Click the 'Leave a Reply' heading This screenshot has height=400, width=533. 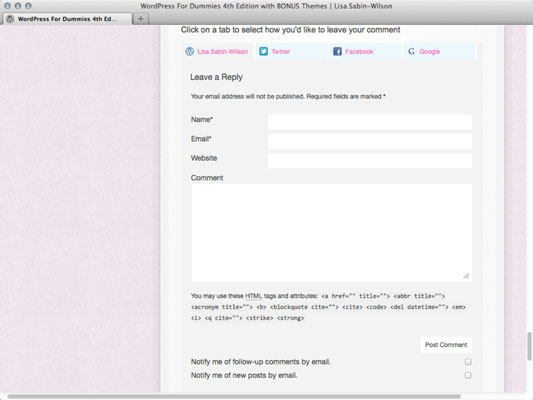(216, 77)
